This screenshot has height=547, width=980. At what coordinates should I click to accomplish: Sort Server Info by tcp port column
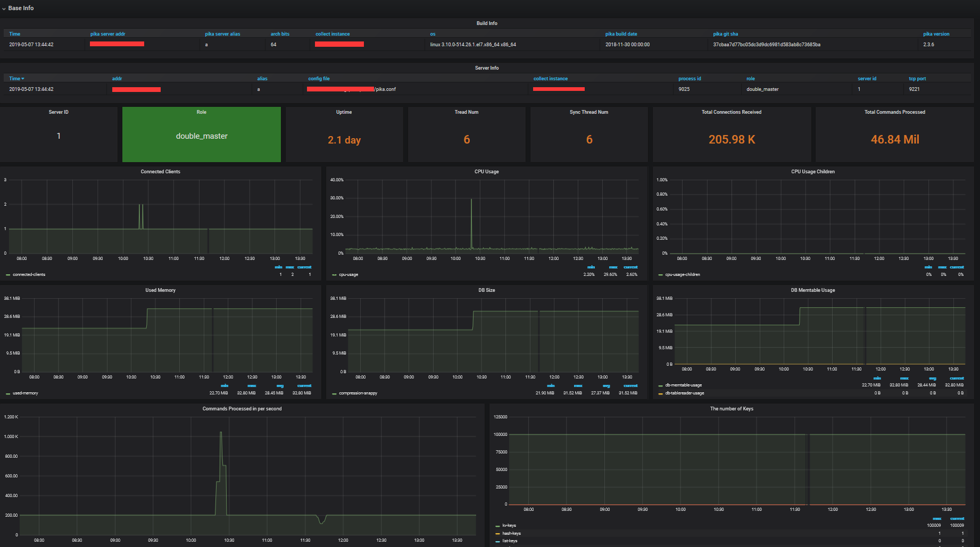917,79
